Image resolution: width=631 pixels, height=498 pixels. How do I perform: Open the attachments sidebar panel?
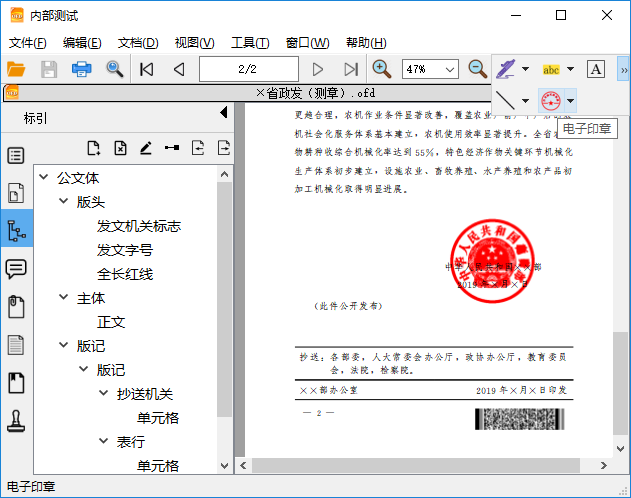16,306
